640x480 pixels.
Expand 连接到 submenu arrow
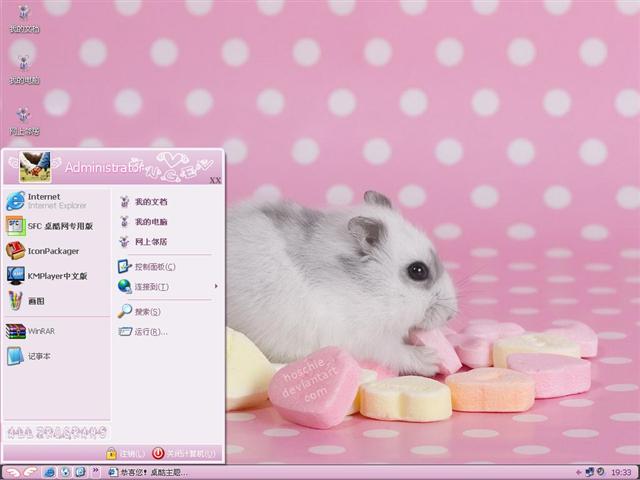(x=215, y=287)
